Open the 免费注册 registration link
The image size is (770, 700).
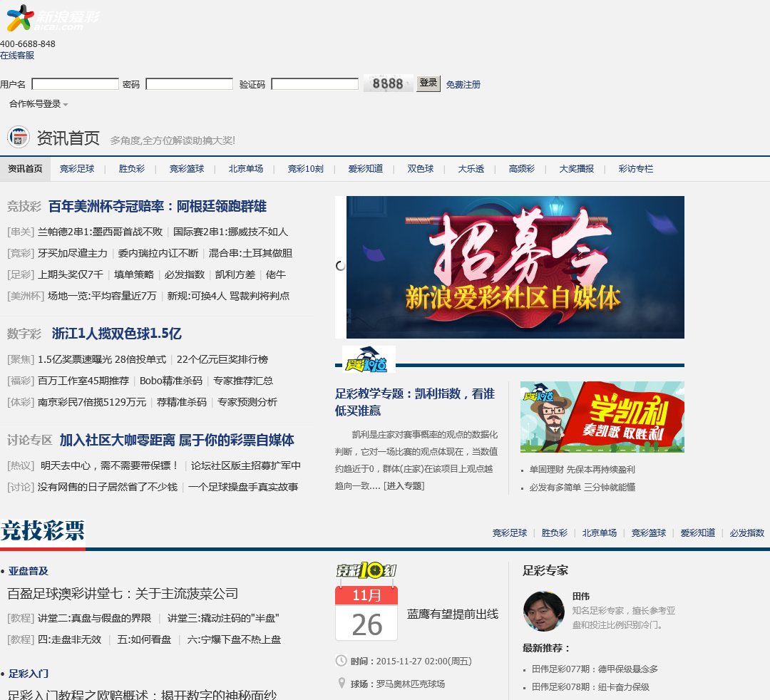coord(463,84)
